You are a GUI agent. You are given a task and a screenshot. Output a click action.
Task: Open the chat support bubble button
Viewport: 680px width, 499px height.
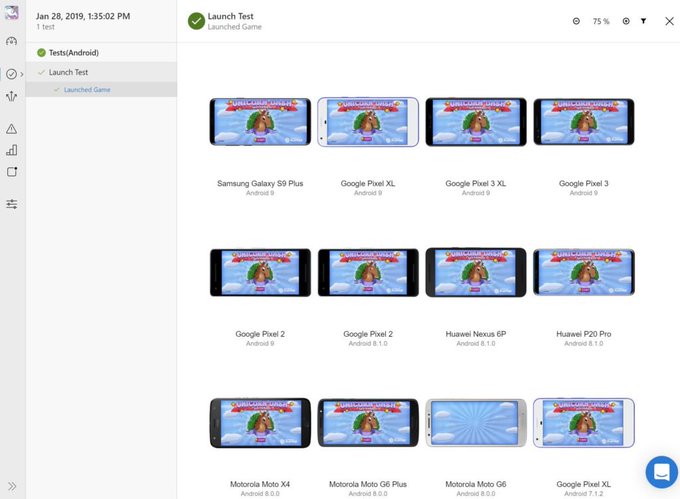click(662, 472)
